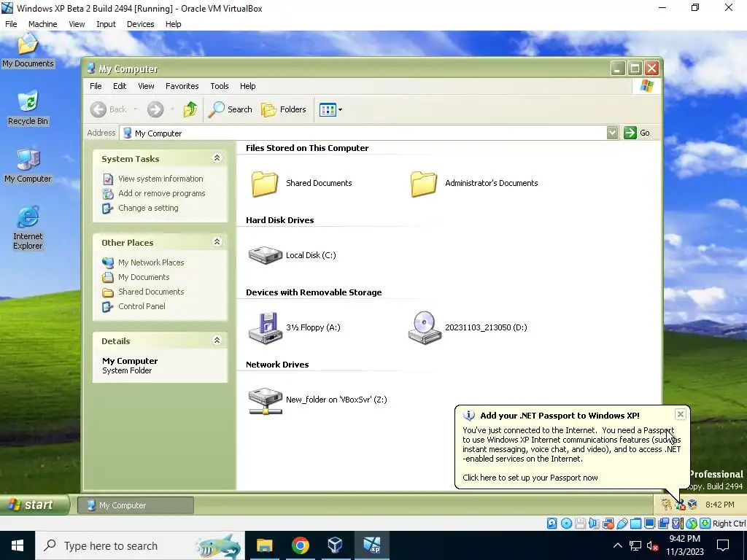The width and height of the screenshot is (747, 560).
Task: Open the Favorites menu
Action: 182,86
